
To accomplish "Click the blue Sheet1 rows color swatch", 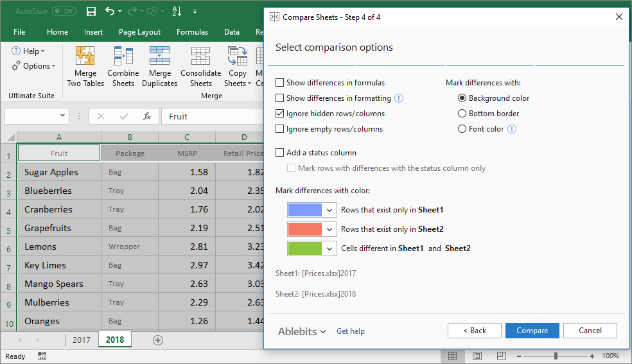I will pyautogui.click(x=304, y=210).
